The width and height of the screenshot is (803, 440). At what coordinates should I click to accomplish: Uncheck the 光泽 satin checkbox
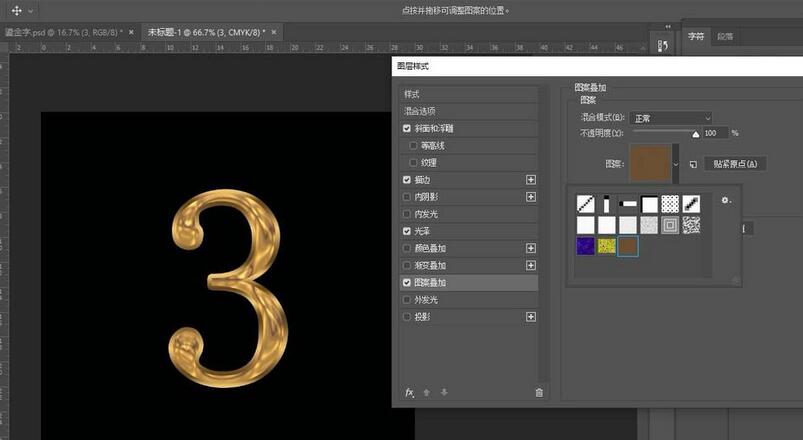407,231
